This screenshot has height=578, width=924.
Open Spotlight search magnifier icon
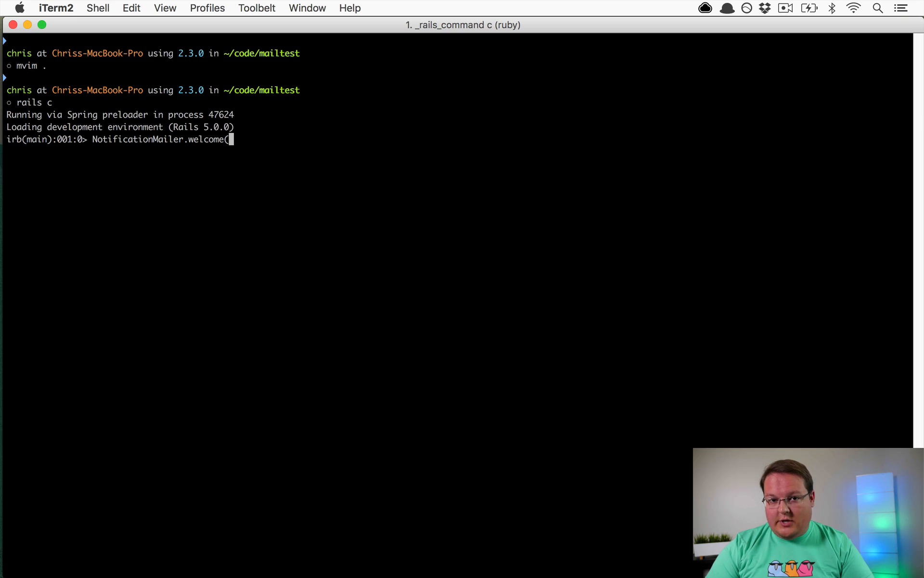[x=878, y=8]
